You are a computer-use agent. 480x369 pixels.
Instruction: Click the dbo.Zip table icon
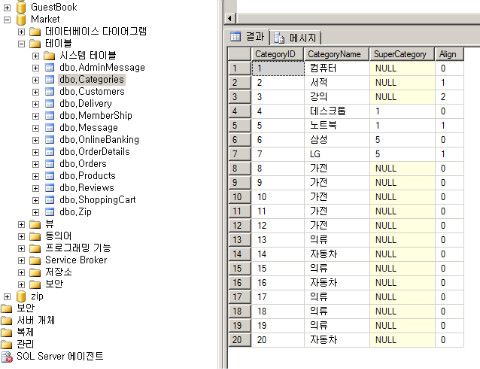coord(49,212)
